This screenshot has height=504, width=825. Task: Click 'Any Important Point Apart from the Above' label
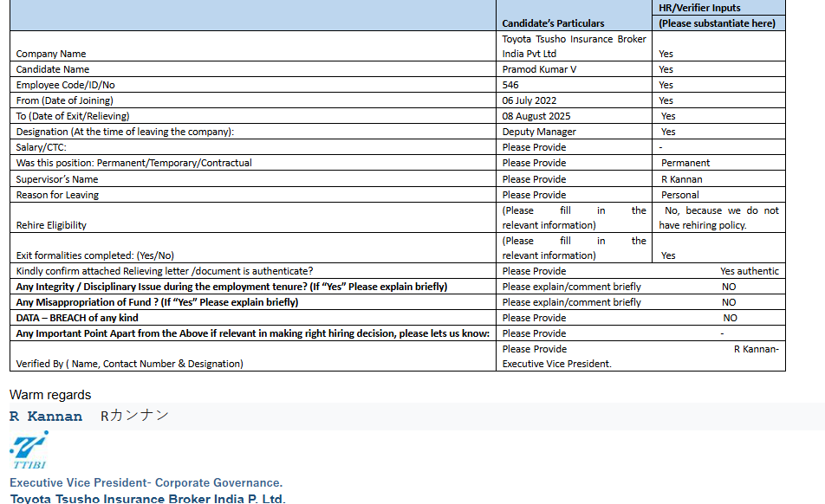pyautogui.click(x=252, y=333)
